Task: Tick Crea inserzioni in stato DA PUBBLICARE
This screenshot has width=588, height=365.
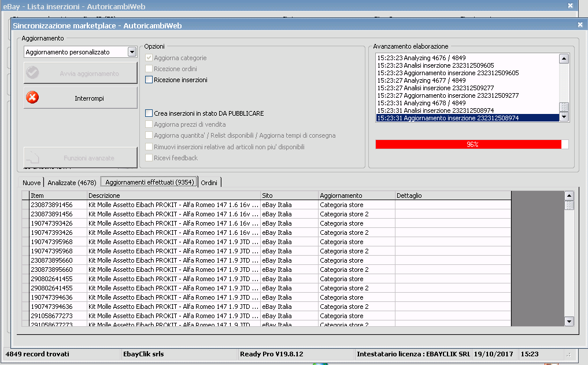Action: pyautogui.click(x=149, y=113)
